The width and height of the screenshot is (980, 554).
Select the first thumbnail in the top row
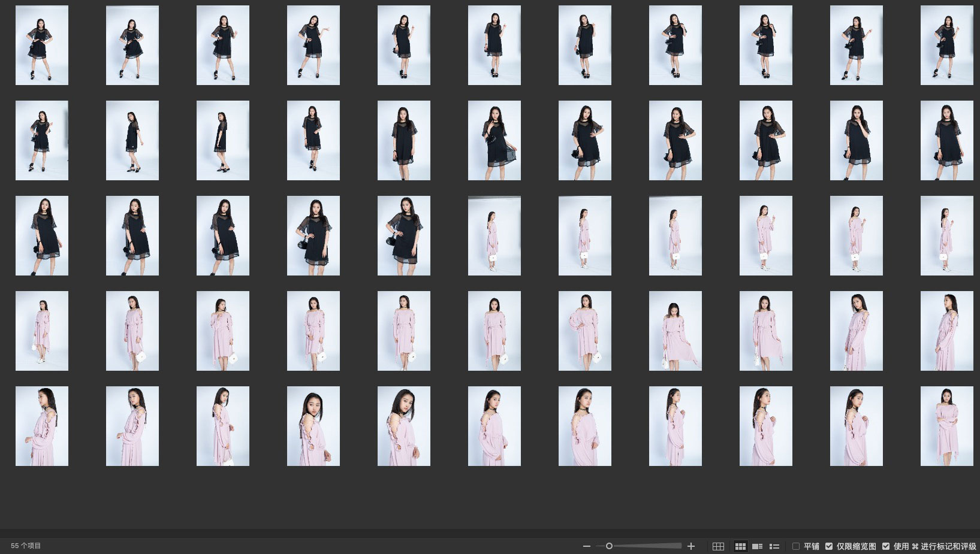(x=42, y=46)
